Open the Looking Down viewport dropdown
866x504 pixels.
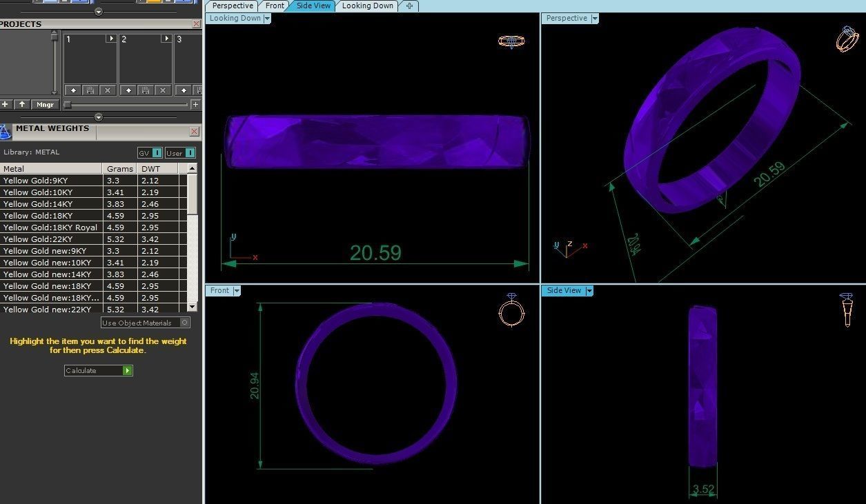coord(267,19)
